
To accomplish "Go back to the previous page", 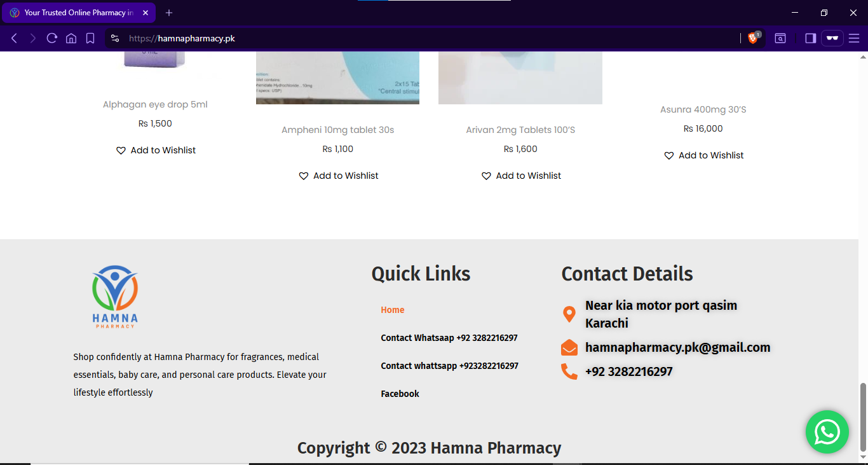I will coord(14,38).
